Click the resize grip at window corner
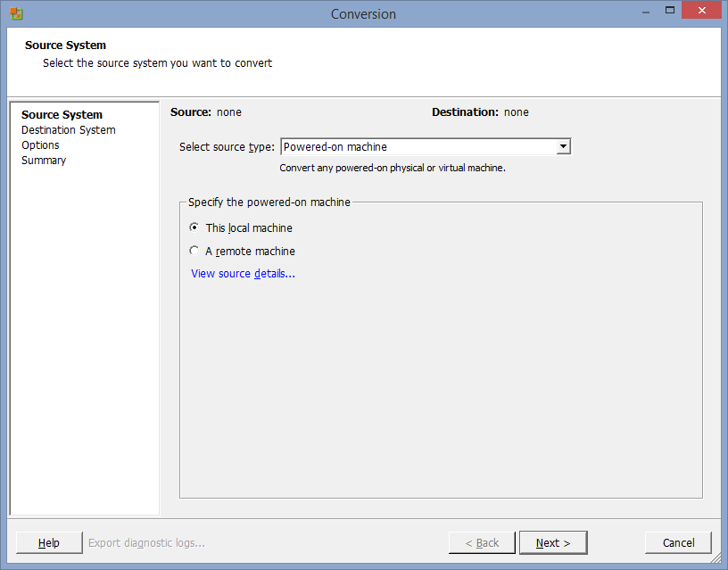The width and height of the screenshot is (728, 570). 717,559
